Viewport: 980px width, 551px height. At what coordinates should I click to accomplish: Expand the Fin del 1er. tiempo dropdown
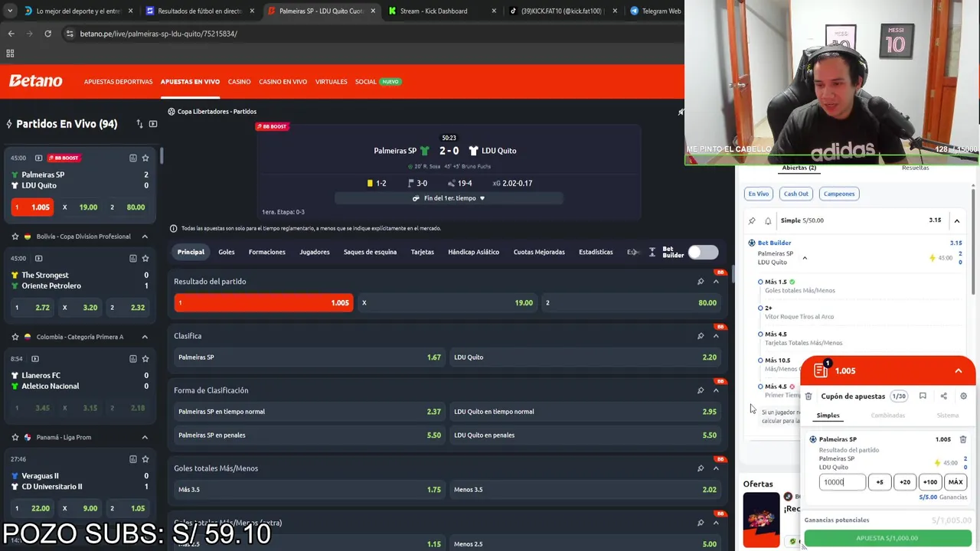(449, 198)
